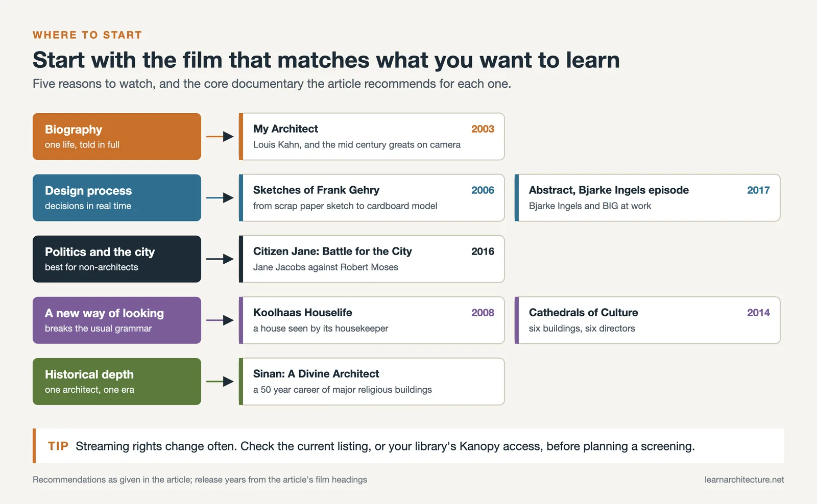Image resolution: width=817 pixels, height=504 pixels.
Task: Open the Cathedrals of Culture card
Action: [x=647, y=320]
